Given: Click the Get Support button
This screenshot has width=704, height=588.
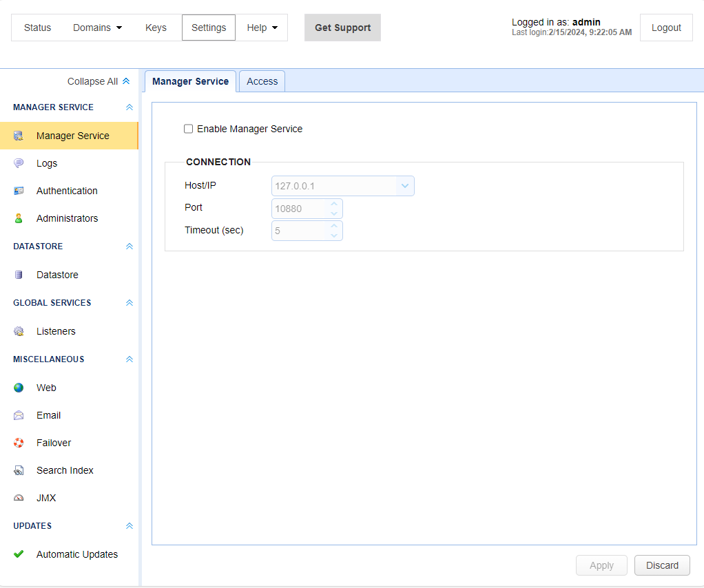Looking at the screenshot, I should pos(342,28).
